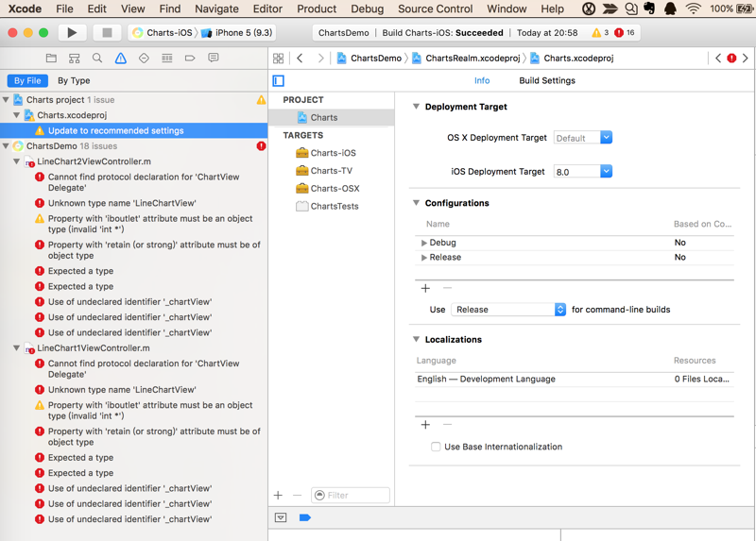
Task: Click the red error icon in jump bar
Action: tap(731, 59)
